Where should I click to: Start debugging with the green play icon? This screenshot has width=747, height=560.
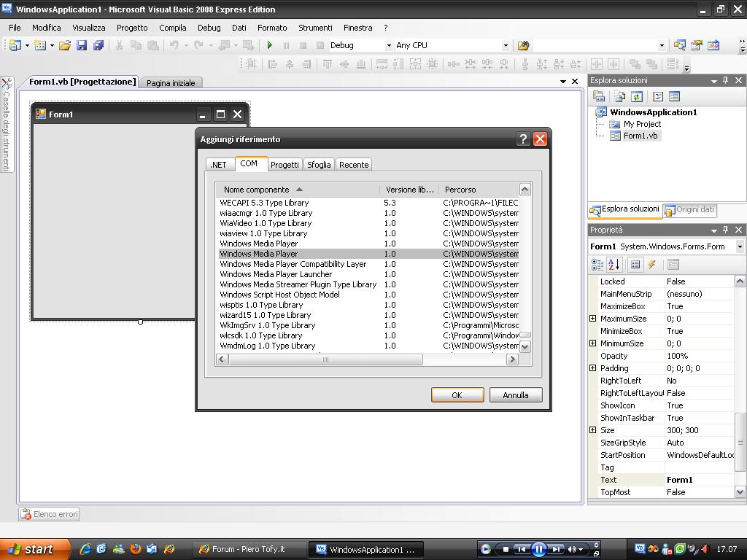(x=270, y=45)
